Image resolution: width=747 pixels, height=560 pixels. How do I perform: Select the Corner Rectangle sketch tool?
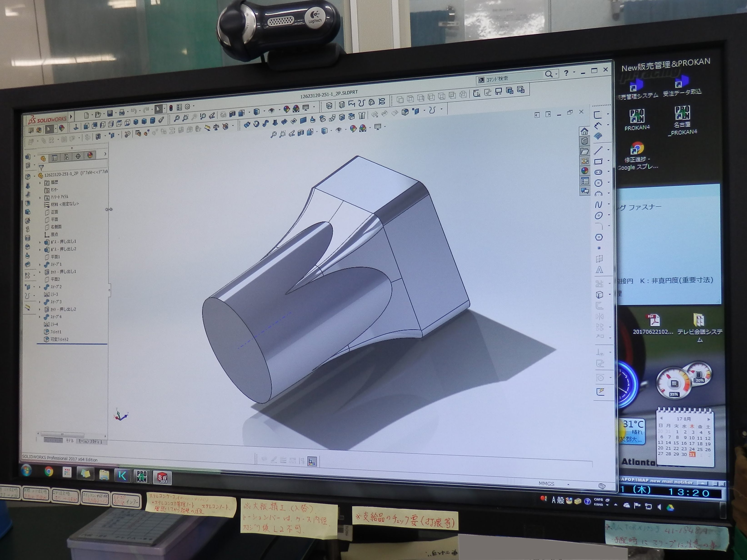[x=598, y=161]
